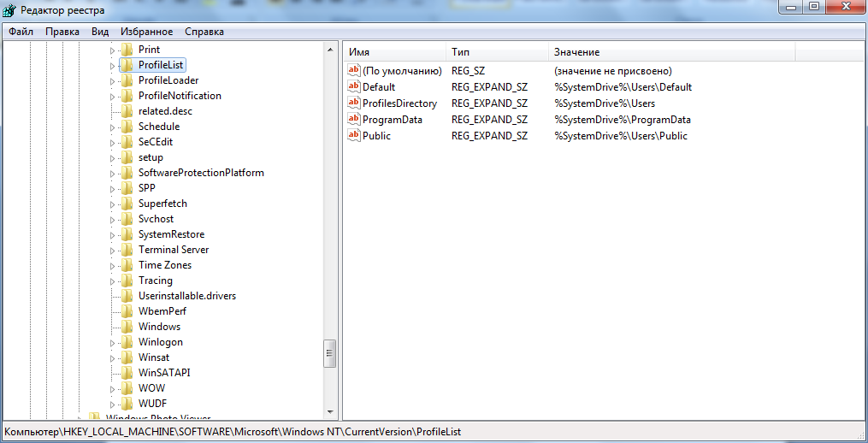
Task: Click the tree pane scroll down arrow
Action: point(330,411)
